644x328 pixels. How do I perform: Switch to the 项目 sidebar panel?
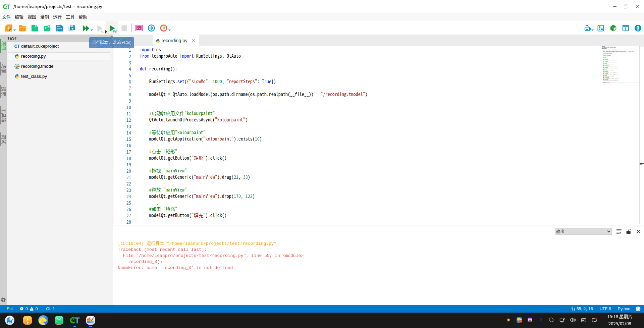(3, 46)
